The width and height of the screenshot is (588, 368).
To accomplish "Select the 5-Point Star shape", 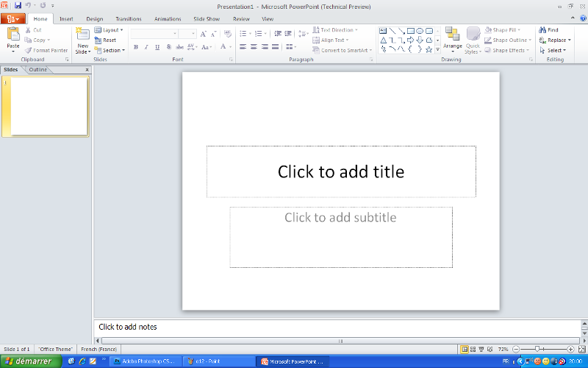I will tap(429, 49).
